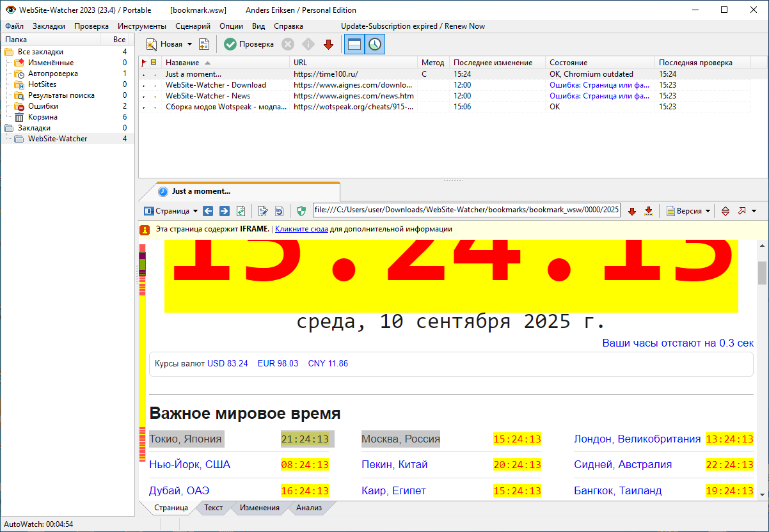Switch to the Изменения tab

[259, 508]
